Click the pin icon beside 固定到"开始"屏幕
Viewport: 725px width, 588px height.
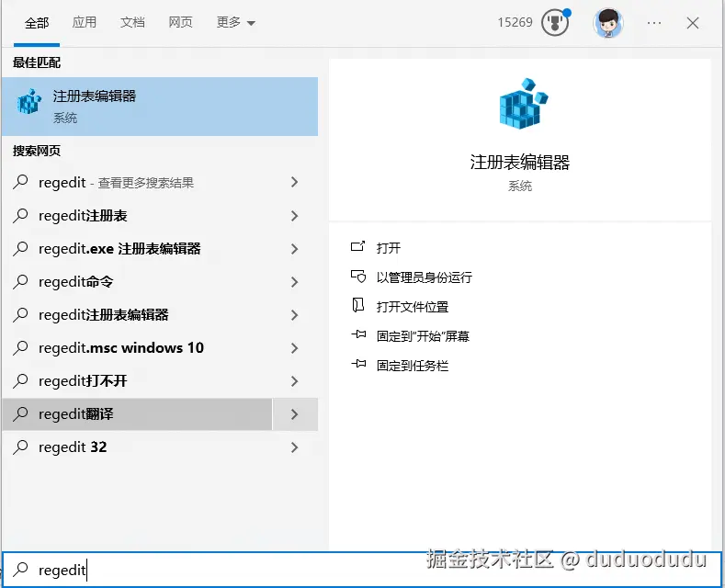coord(358,334)
